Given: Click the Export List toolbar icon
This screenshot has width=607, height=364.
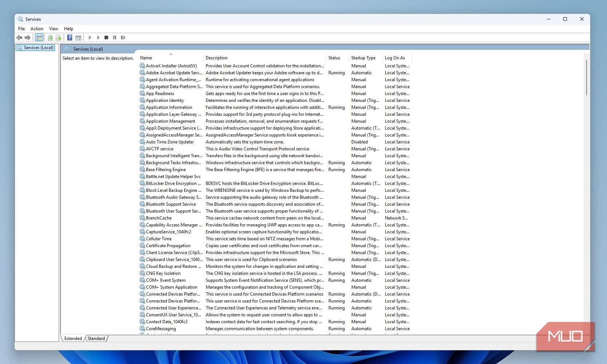Looking at the screenshot, I should click(58, 37).
